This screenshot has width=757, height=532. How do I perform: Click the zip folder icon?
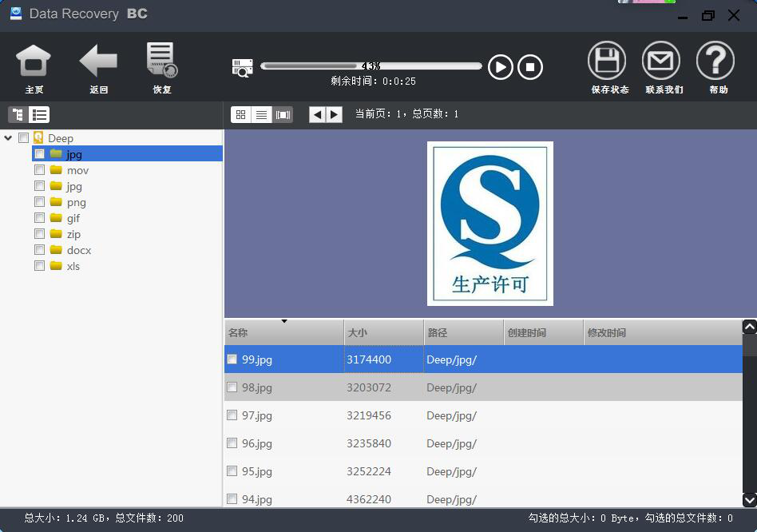(x=56, y=234)
